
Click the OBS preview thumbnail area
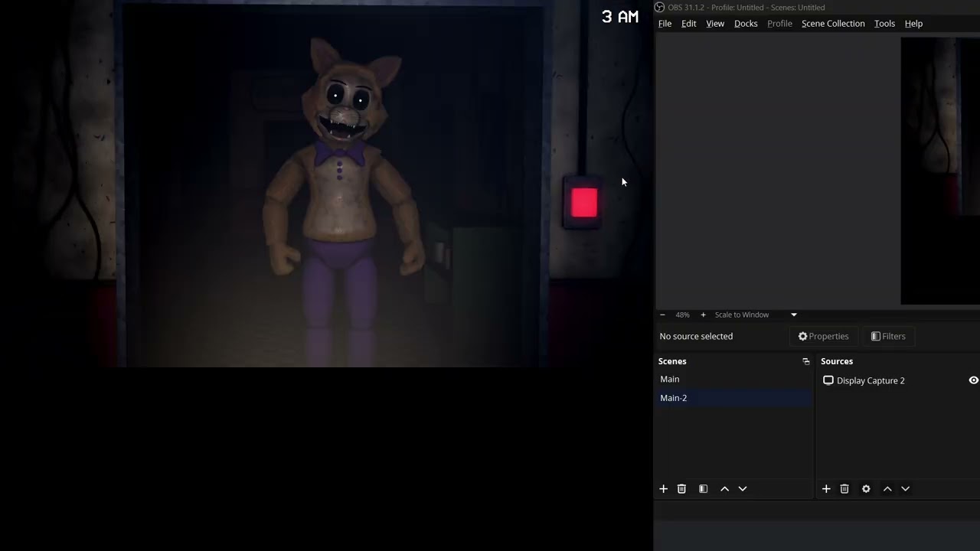coord(940,171)
